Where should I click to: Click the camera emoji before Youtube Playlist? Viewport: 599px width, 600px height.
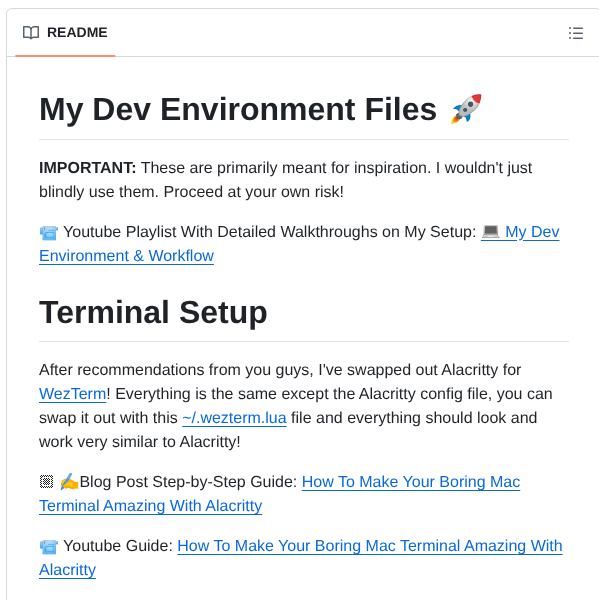click(49, 232)
